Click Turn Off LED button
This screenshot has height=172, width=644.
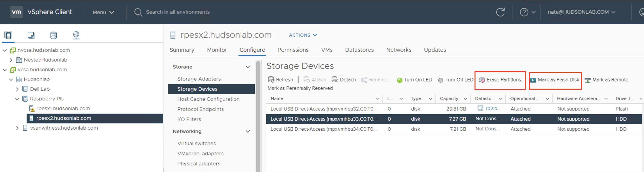click(x=456, y=80)
